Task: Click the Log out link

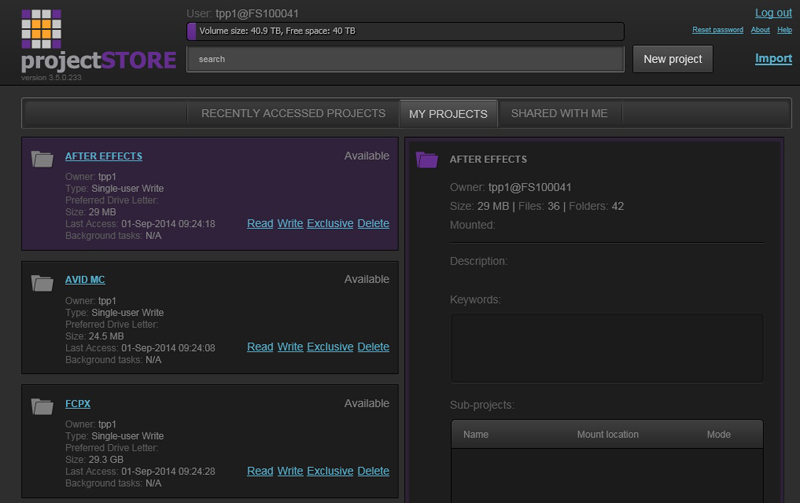Action: point(773,13)
